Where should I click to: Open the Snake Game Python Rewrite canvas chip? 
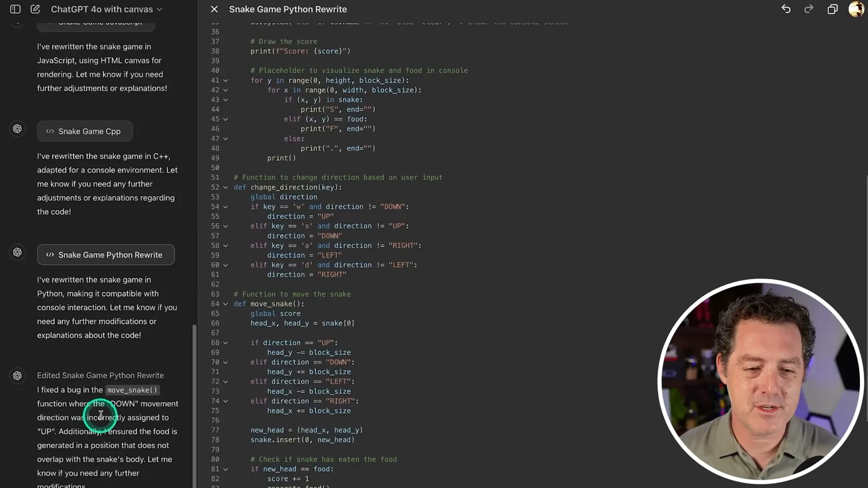(x=106, y=255)
